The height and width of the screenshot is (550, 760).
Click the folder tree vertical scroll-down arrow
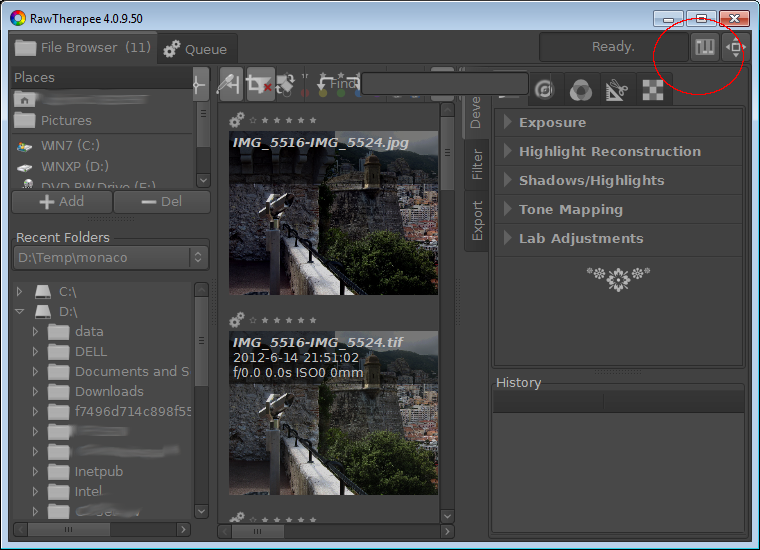[x=202, y=511]
